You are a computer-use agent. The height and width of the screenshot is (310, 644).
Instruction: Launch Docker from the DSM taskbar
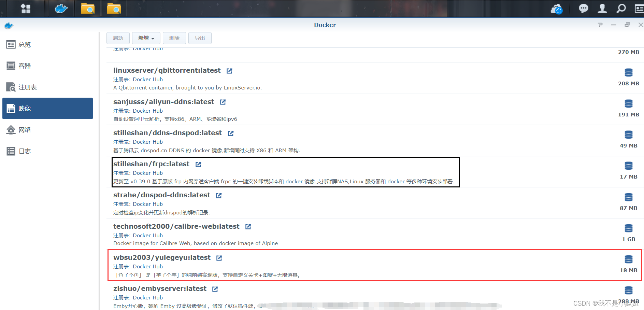(x=61, y=9)
